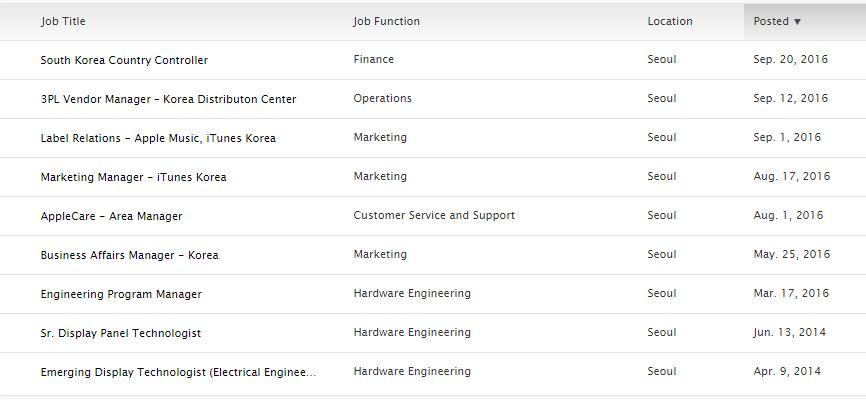The image size is (866, 400).
Task: Click Customer Service and Support cell
Action: point(434,215)
